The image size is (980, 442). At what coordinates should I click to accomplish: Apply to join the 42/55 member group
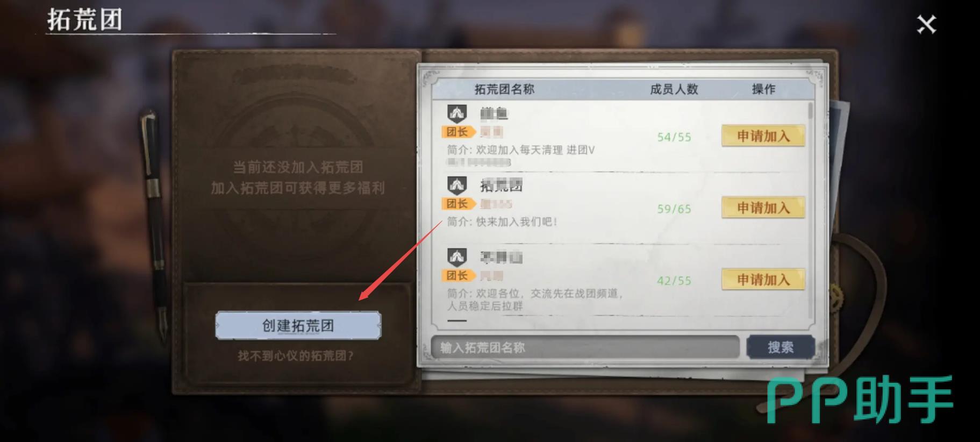click(x=763, y=280)
